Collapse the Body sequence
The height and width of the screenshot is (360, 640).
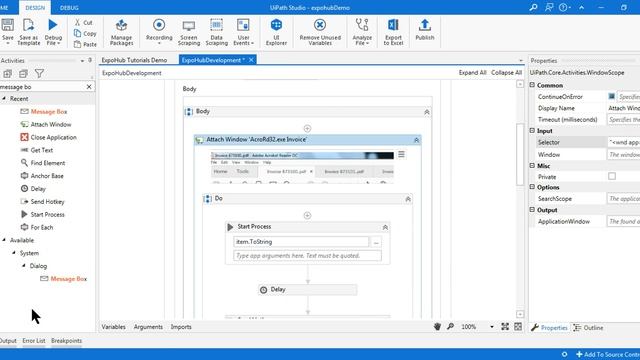click(427, 112)
